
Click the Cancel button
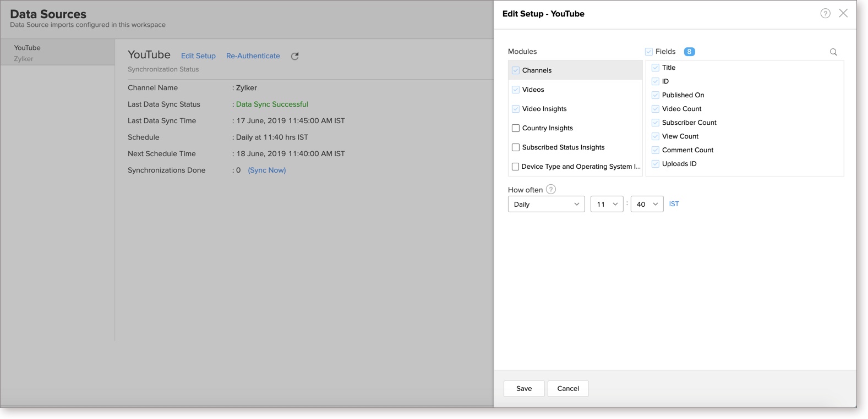click(x=568, y=389)
